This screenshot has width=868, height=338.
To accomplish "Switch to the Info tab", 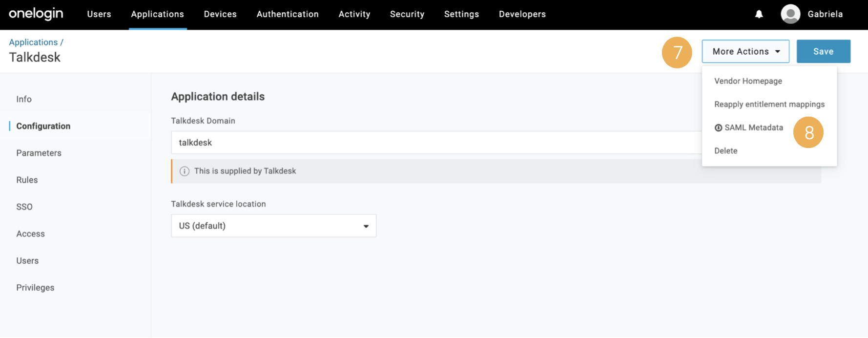I will tap(24, 99).
